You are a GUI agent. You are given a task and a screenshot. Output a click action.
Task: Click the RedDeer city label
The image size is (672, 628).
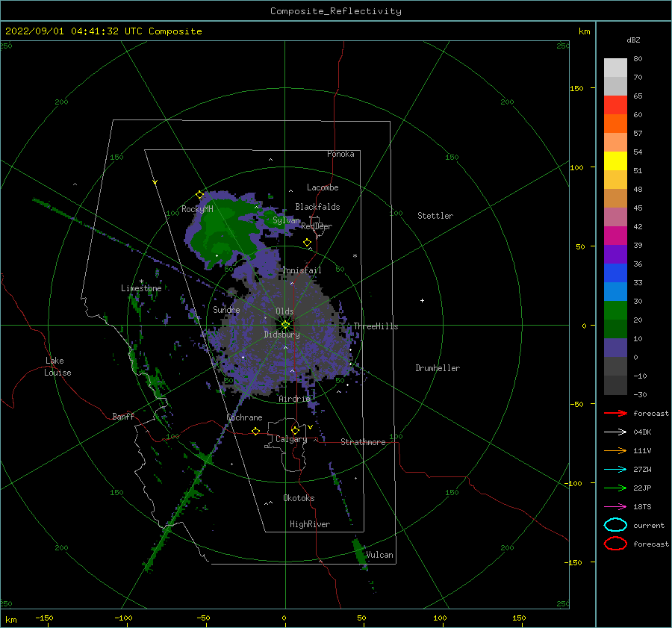pyautogui.click(x=317, y=226)
